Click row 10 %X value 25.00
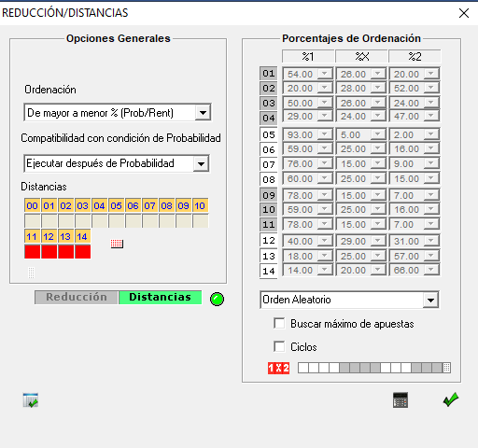Viewport: 478px width, 448px height. (x=353, y=209)
